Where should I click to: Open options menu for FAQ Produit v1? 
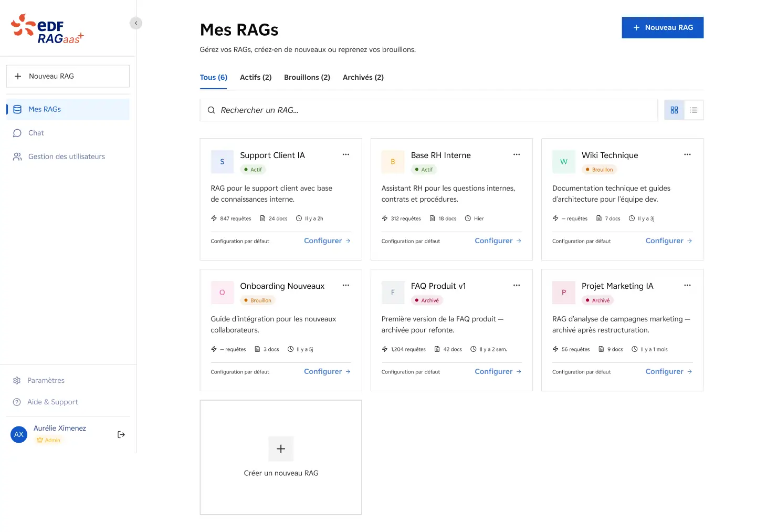point(517,285)
